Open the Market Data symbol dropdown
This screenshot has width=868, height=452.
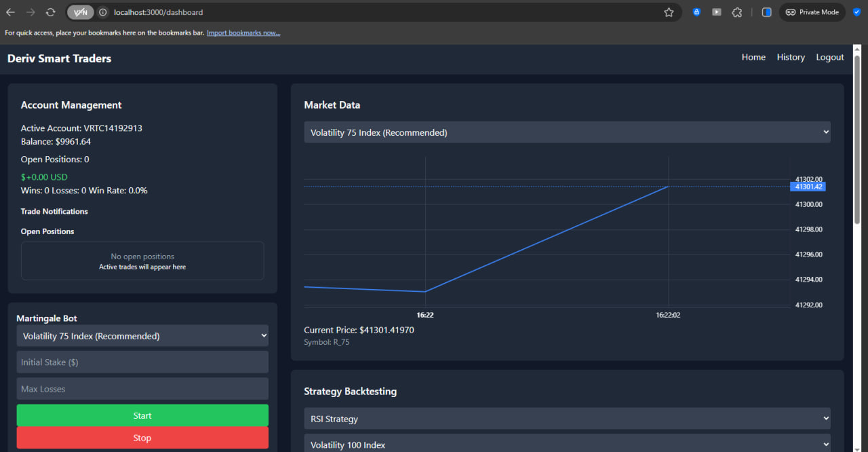click(x=567, y=132)
